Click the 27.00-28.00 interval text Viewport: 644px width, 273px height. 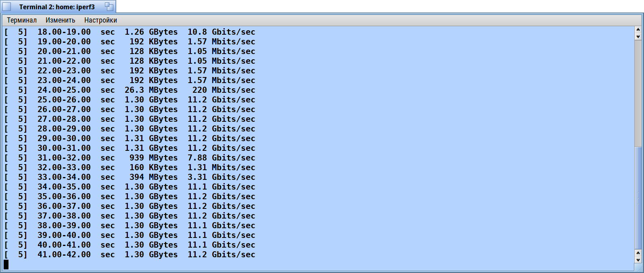64,119
